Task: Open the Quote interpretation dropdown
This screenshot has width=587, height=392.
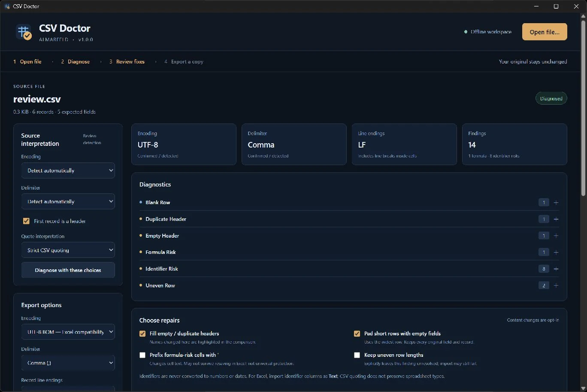Action: (68, 250)
